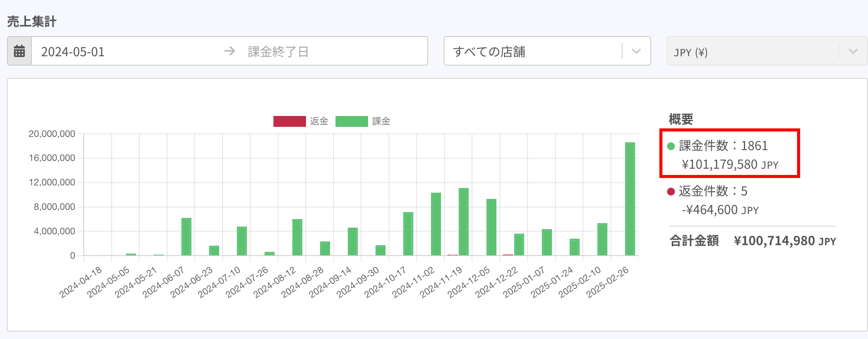Image resolution: width=868 pixels, height=339 pixels.
Task: Select the bar at 2025-01-07
Action: (547, 242)
